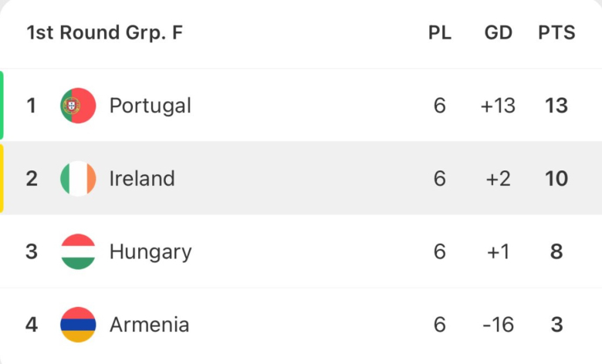Viewport: 602px width, 364px height.
Task: Click the Ireland flag icon
Action: pyautogui.click(x=78, y=179)
